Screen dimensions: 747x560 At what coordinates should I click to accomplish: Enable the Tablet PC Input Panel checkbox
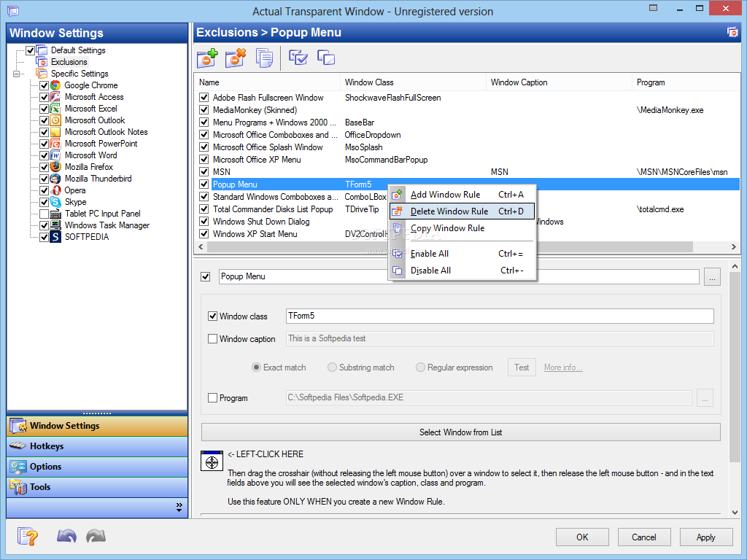click(x=44, y=214)
